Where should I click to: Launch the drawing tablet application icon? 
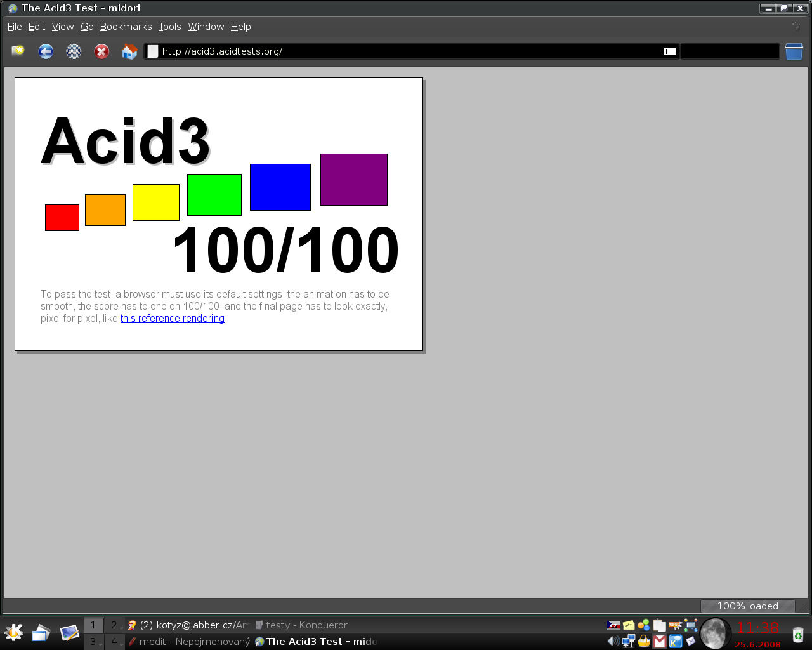coord(69,632)
